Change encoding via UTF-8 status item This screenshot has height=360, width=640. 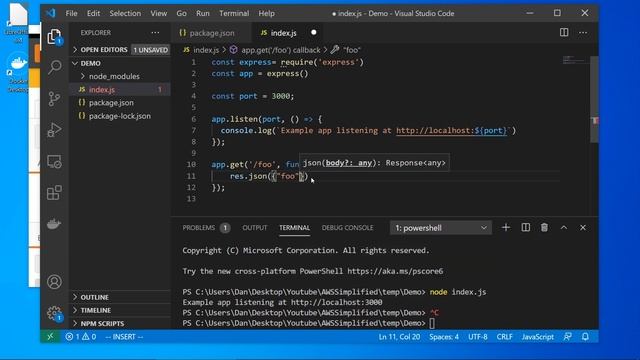(478, 337)
